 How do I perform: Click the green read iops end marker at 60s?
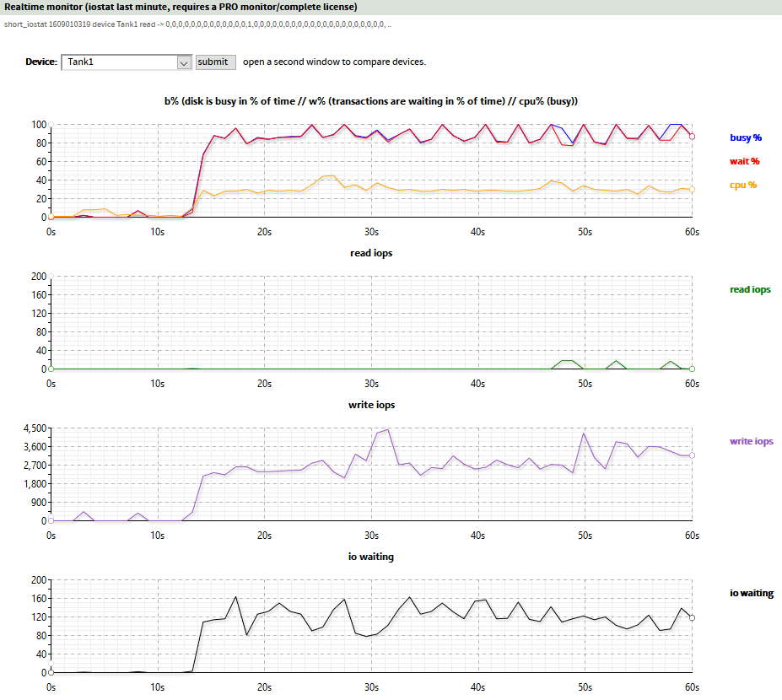coord(692,369)
